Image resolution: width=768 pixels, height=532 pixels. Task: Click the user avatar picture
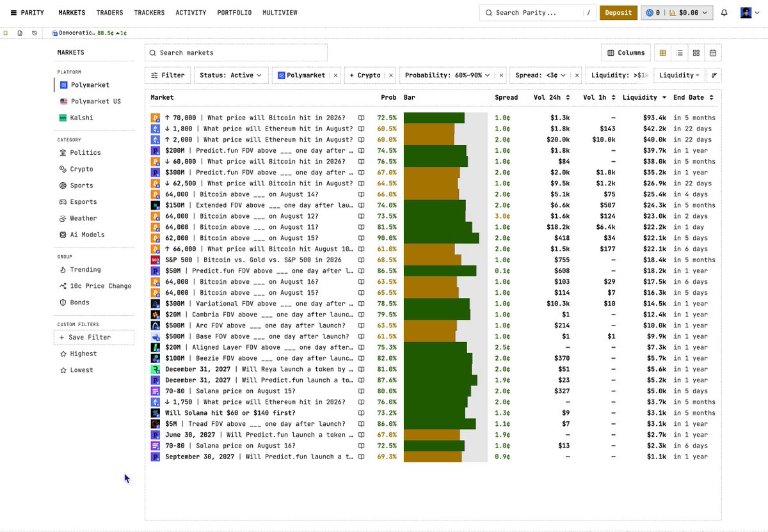(746, 13)
